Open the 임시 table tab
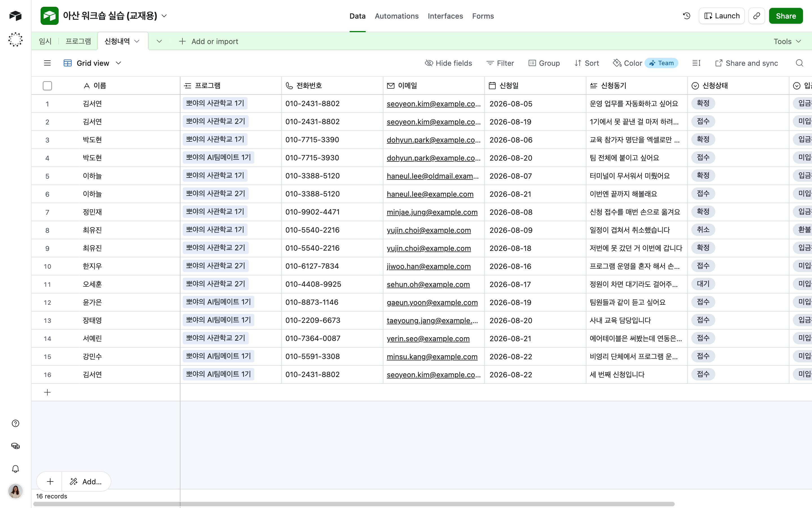The height and width of the screenshot is (508, 812). pyautogui.click(x=45, y=41)
